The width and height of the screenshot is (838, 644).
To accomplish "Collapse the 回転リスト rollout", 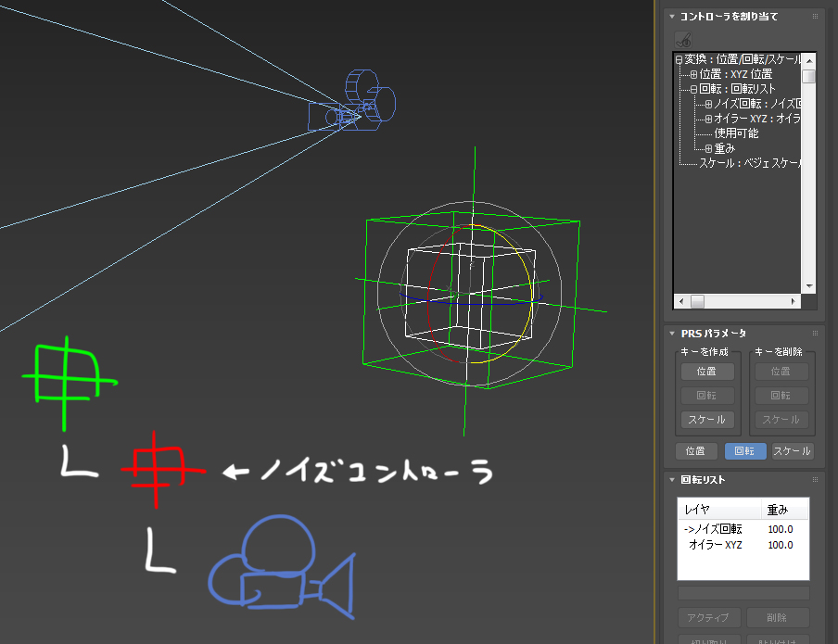I will click(672, 480).
